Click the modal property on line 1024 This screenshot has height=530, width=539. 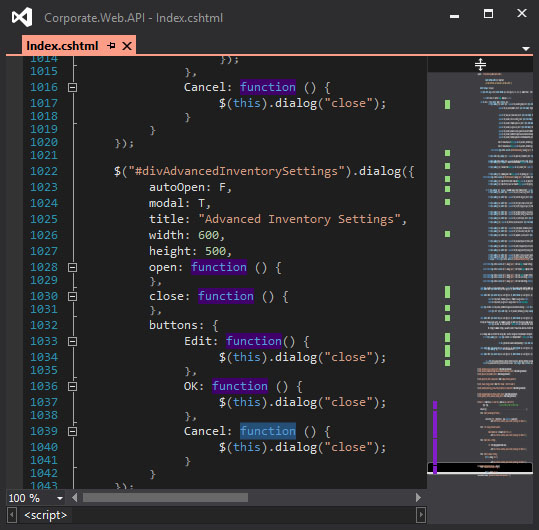(166, 203)
